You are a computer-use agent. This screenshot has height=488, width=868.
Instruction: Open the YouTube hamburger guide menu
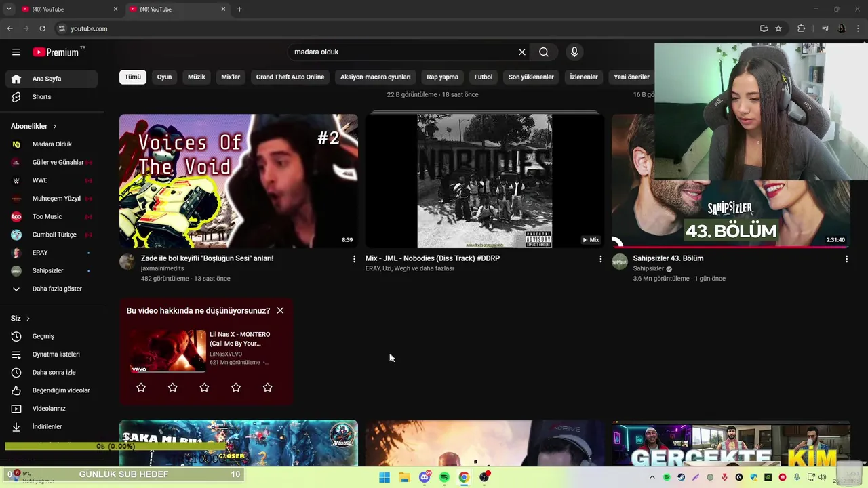point(16,52)
